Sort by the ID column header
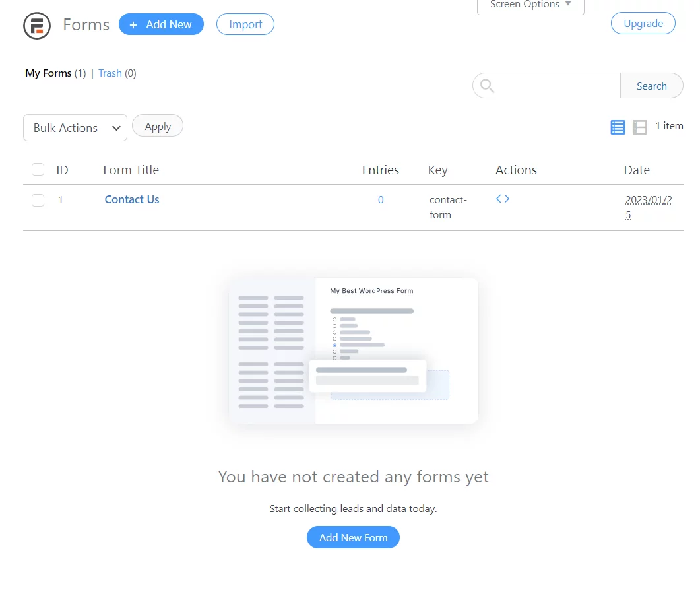700x592 pixels. (62, 170)
